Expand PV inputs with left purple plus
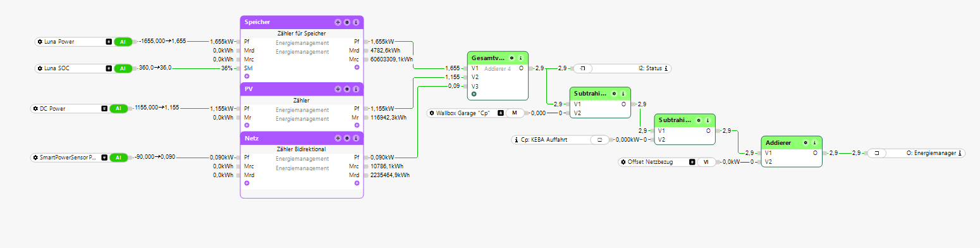The image size is (980, 248). coord(247,125)
